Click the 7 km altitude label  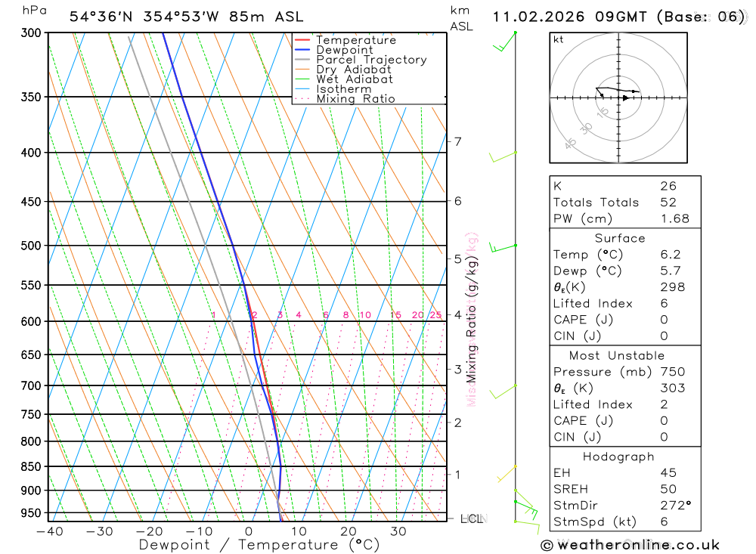457,142
